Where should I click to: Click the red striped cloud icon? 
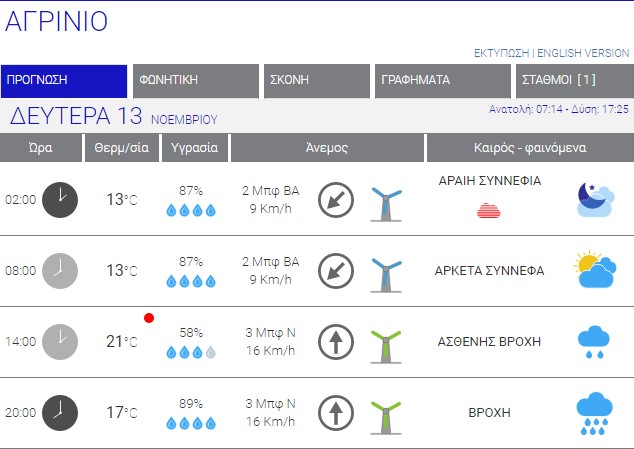(x=489, y=210)
